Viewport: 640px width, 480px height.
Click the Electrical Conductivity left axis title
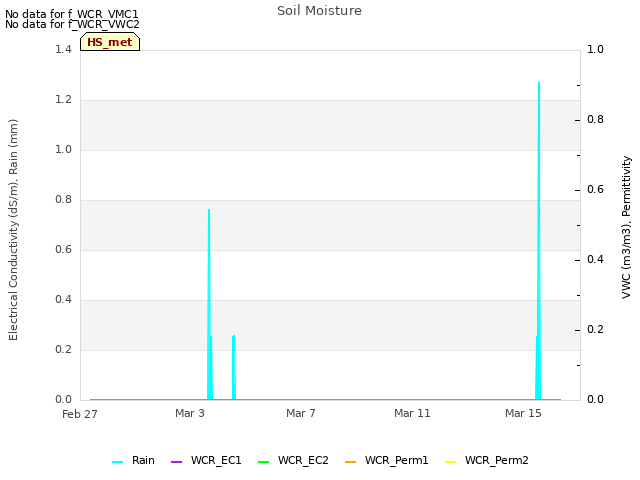tap(13, 230)
